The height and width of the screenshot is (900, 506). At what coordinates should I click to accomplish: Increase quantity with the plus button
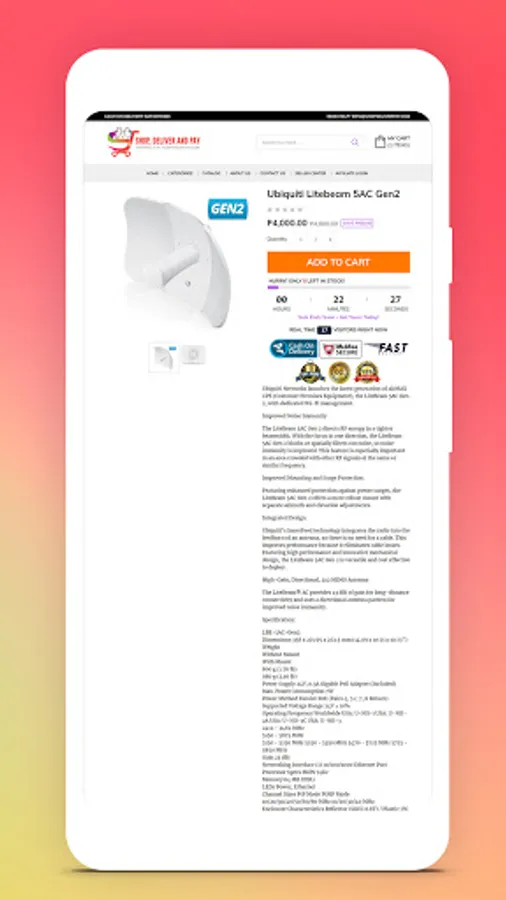point(330,239)
